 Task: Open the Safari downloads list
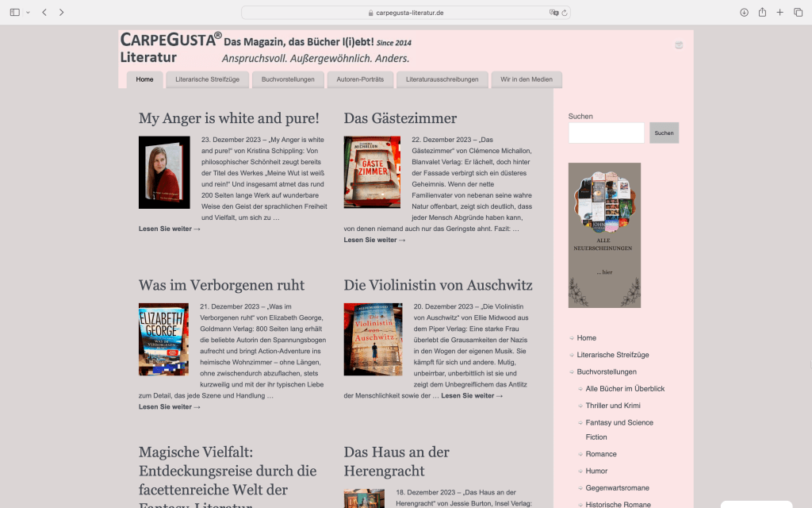[744, 12]
